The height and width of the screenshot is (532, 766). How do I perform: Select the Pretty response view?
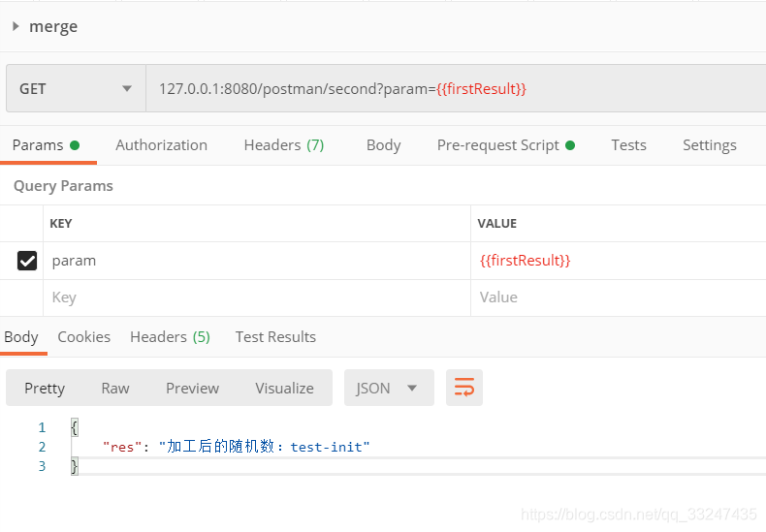click(45, 388)
